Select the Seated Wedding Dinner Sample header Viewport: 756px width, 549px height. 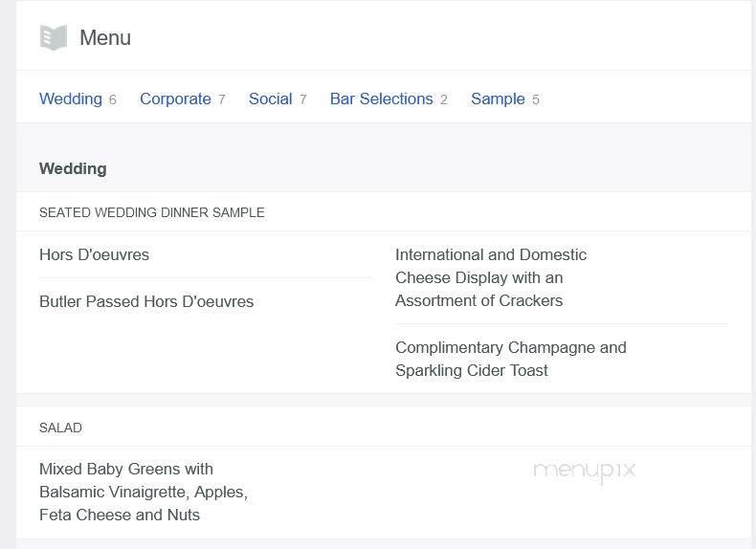click(151, 212)
